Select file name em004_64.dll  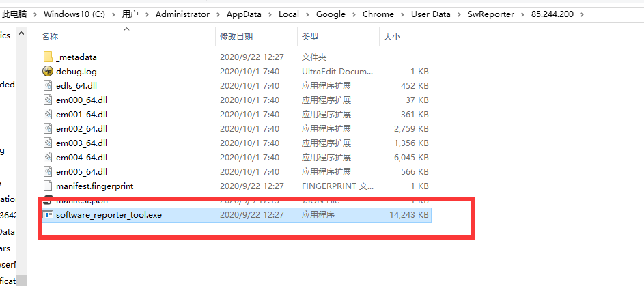pos(82,158)
